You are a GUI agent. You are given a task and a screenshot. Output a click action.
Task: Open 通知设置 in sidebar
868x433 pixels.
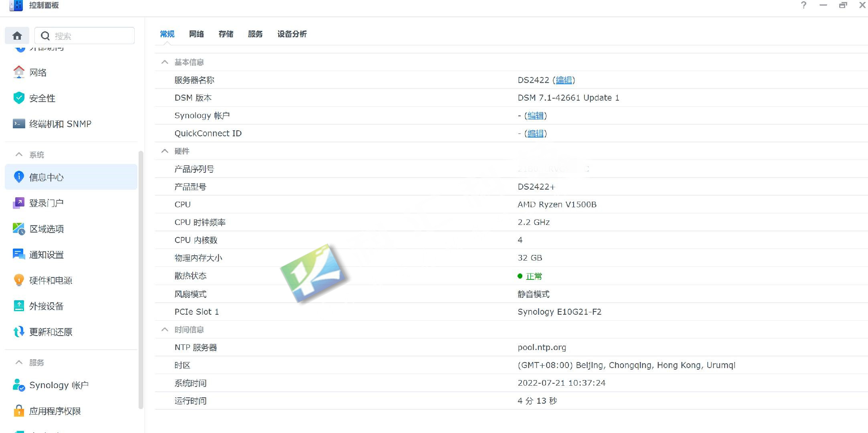click(71, 255)
